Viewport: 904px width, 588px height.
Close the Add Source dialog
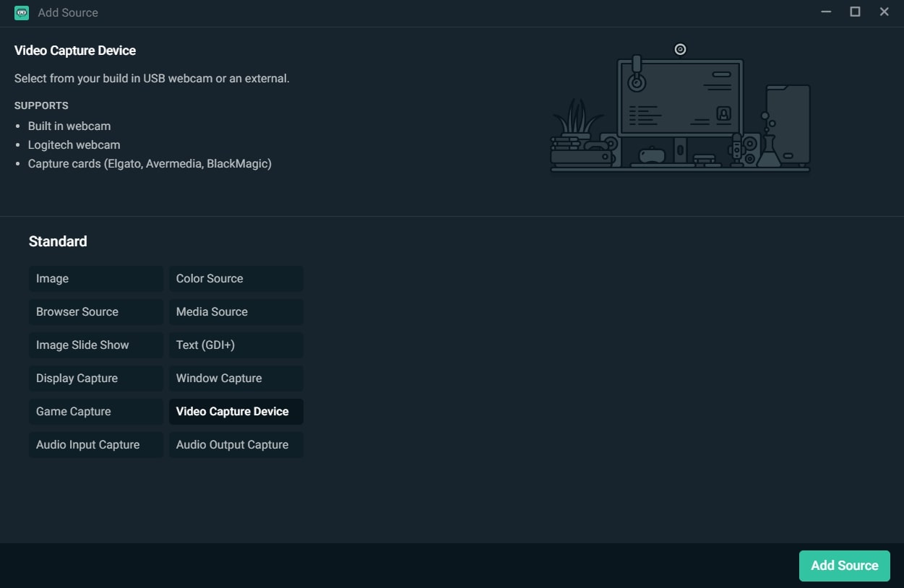[884, 12]
